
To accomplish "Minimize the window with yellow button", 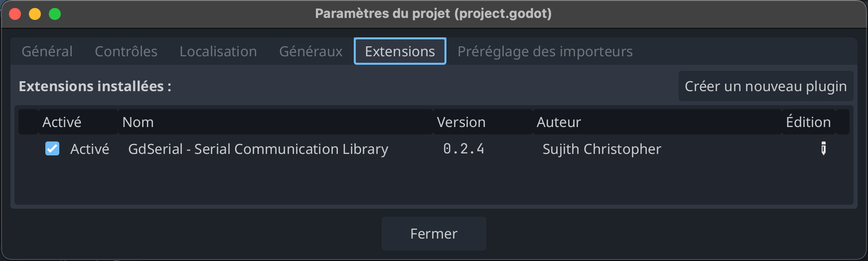I will (35, 14).
